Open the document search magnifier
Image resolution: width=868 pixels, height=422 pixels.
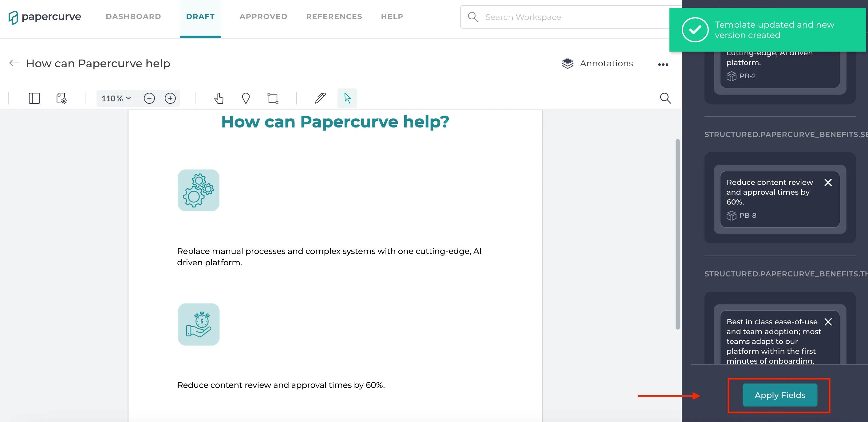pos(665,98)
